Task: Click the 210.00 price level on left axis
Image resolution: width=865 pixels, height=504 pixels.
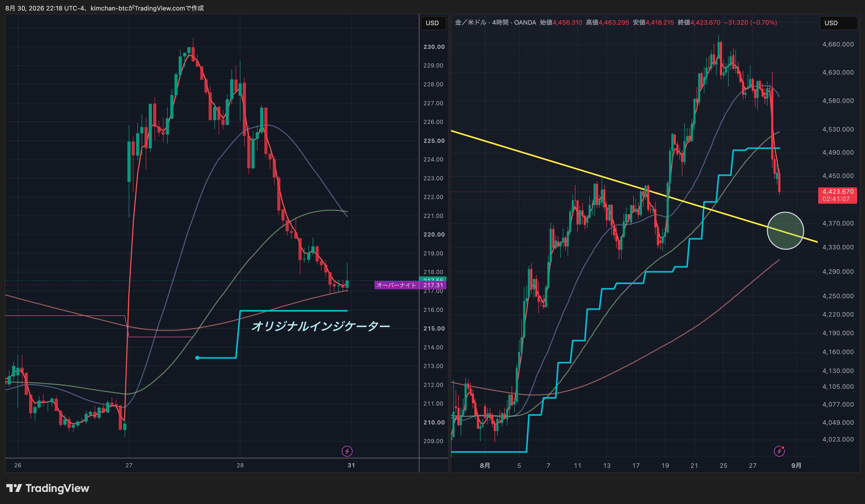Action: [434, 422]
